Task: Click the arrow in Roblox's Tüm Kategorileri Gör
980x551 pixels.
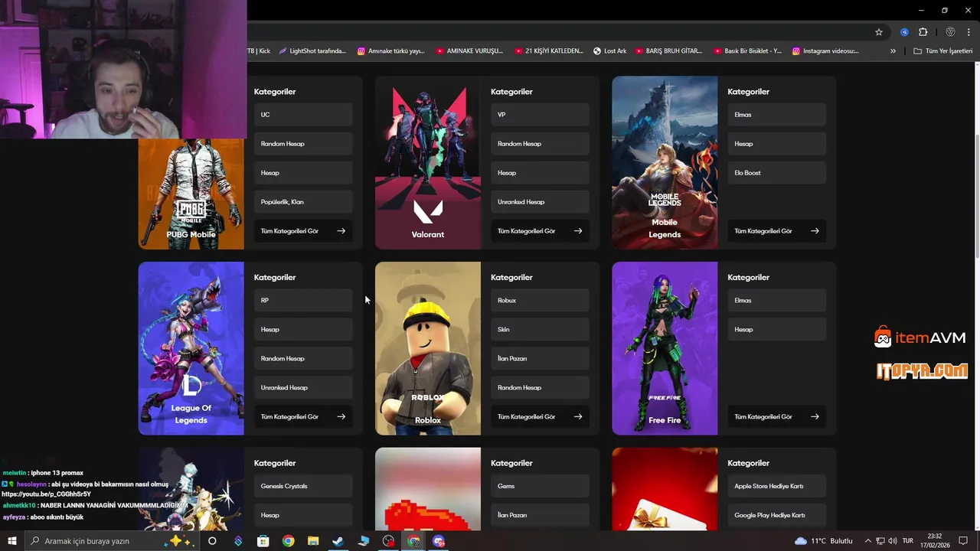Action: click(x=578, y=417)
